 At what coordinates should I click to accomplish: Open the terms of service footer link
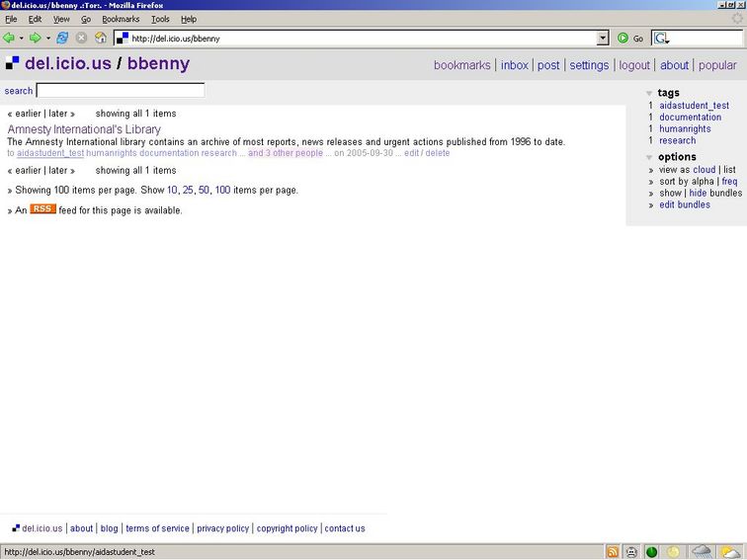(157, 528)
